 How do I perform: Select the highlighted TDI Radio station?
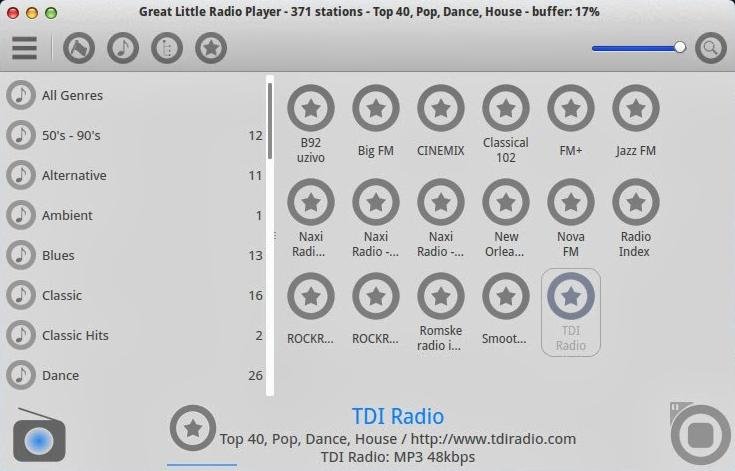tap(571, 313)
